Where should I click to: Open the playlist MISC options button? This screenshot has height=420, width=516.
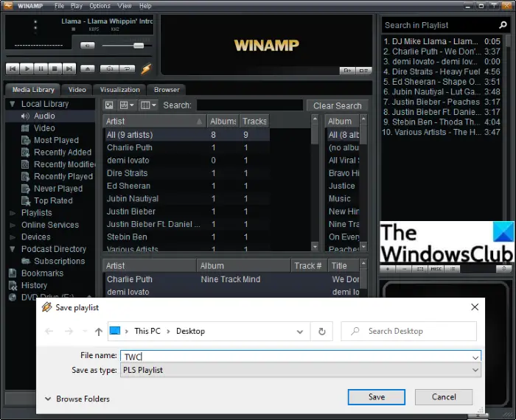[x=436, y=269]
